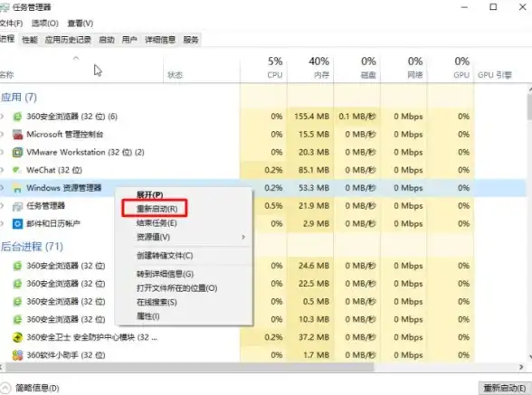532x395 pixels.
Task: Open the 查看(V) menu
Action: [80, 24]
